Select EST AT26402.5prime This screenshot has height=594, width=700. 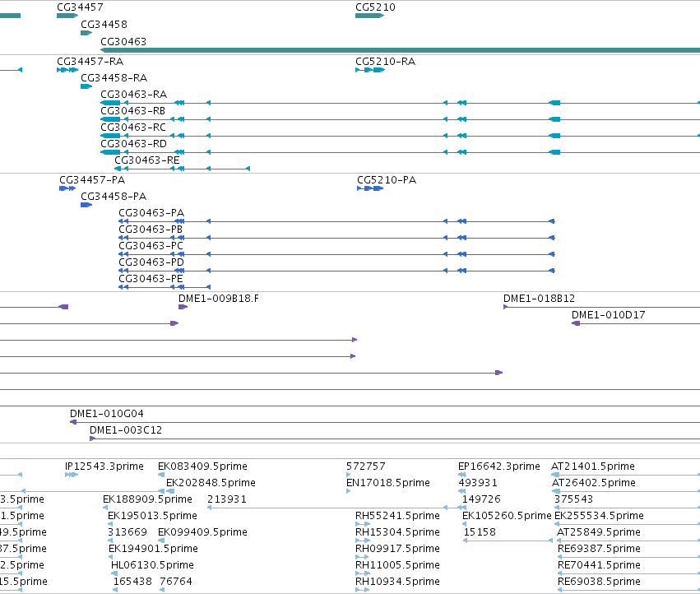tap(594, 483)
